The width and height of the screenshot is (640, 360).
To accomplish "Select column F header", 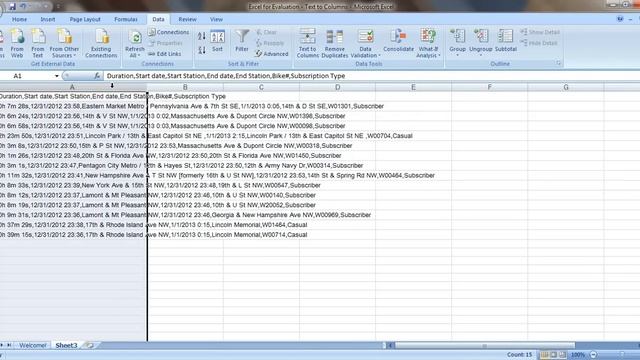I will (489, 87).
